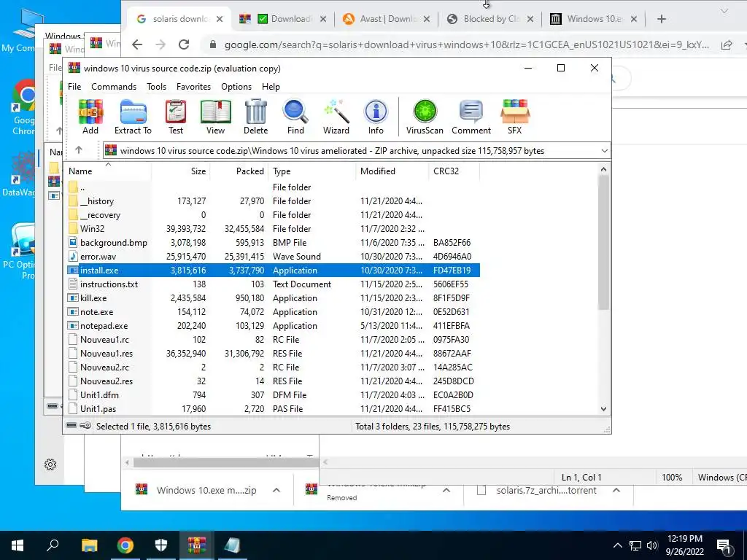The width and height of the screenshot is (747, 560).
Task: Click the file list vertical scrollbar thumb
Action: 603,242
